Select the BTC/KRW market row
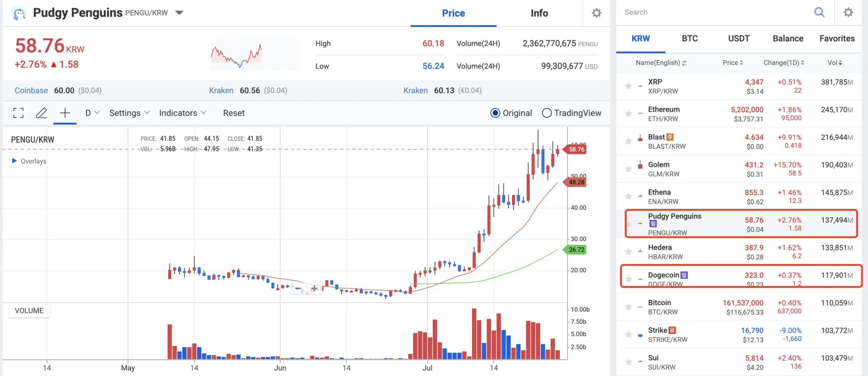Viewport: 868px width, 376px height. [x=739, y=307]
